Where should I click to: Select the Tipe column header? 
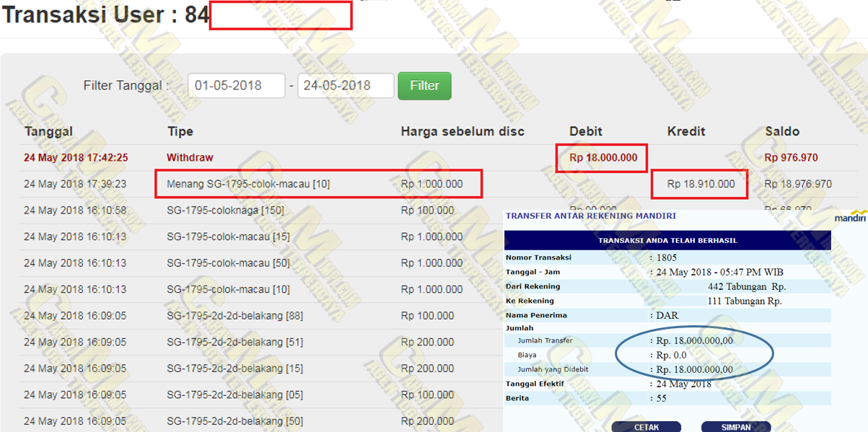coord(180,132)
